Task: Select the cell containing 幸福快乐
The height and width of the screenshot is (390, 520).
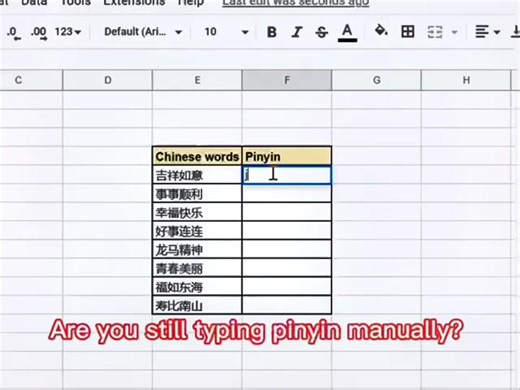Action: pos(197,212)
